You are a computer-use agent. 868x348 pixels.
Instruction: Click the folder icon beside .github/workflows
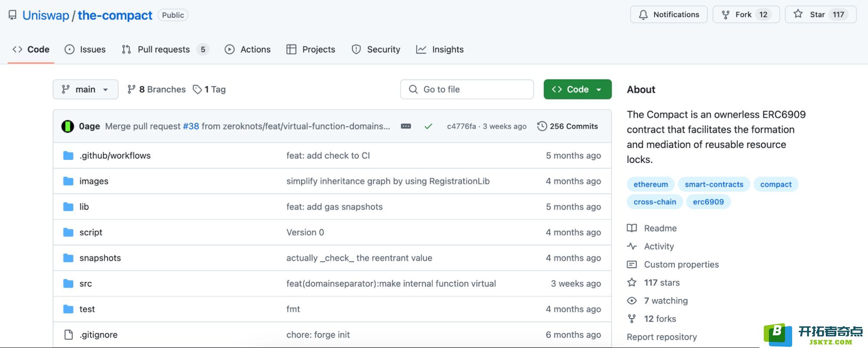point(68,156)
